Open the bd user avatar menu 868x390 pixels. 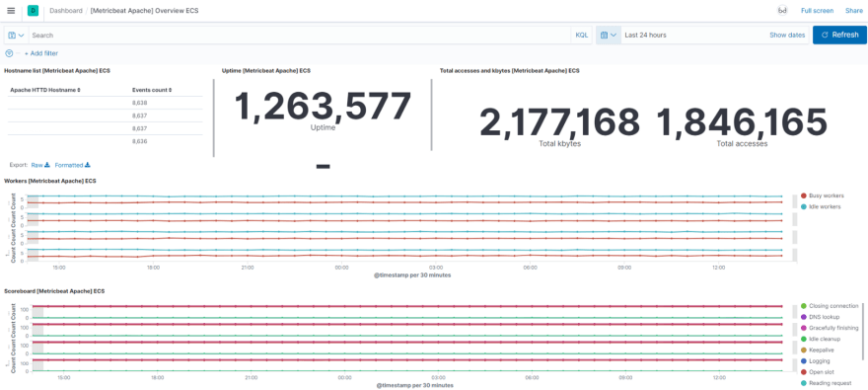(782, 11)
